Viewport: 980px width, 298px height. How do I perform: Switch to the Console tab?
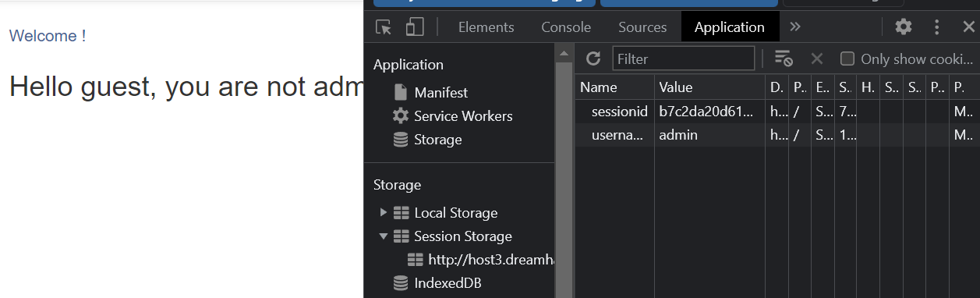(566, 27)
